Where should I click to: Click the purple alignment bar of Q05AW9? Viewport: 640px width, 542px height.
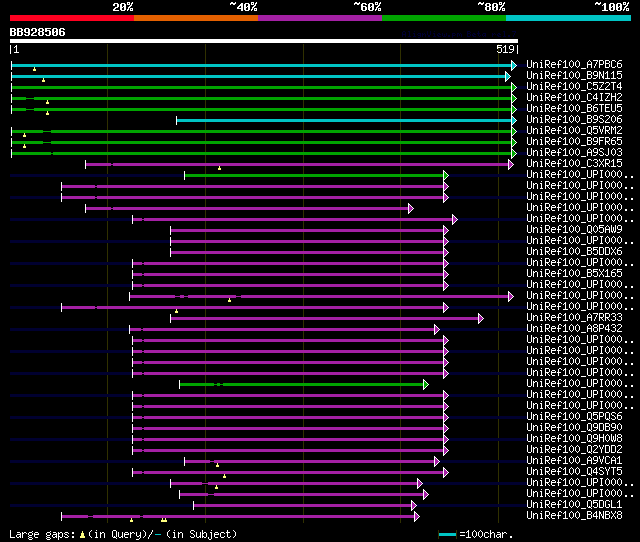point(307,231)
